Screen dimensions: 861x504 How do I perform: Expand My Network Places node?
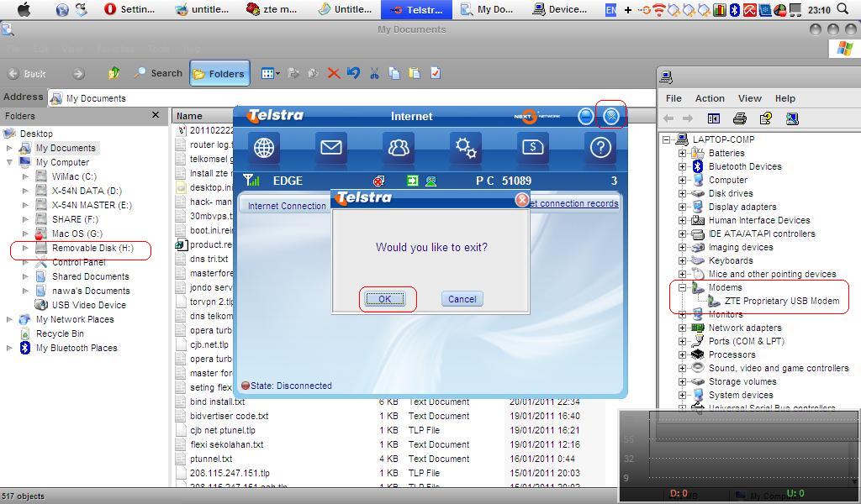tap(9, 319)
